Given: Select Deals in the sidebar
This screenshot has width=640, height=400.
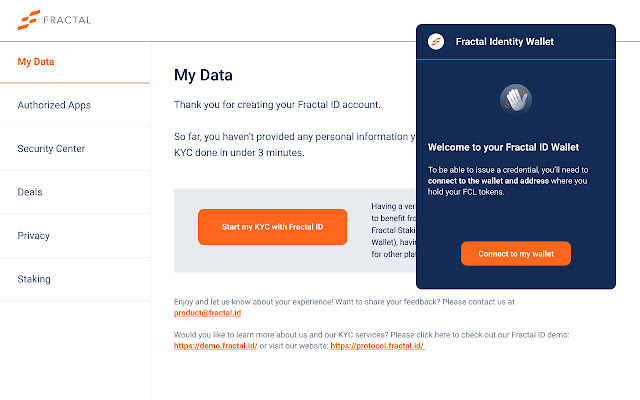Looking at the screenshot, I should click(x=30, y=192).
